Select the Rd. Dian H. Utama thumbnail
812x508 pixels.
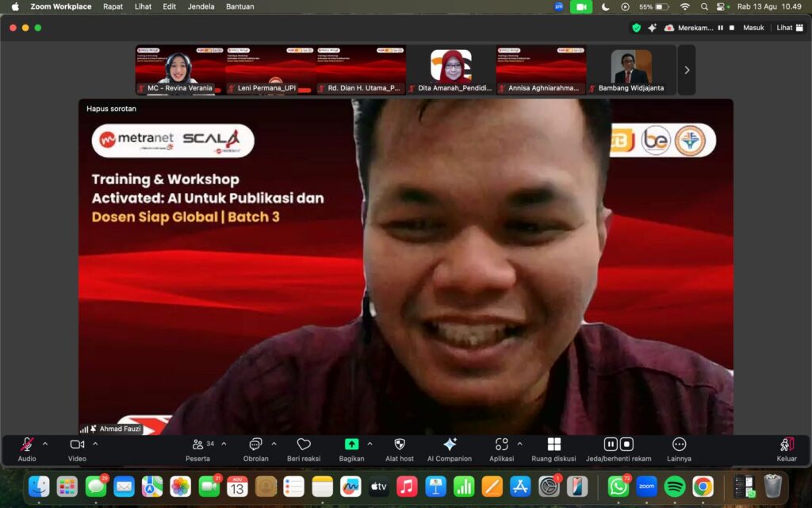pos(361,70)
